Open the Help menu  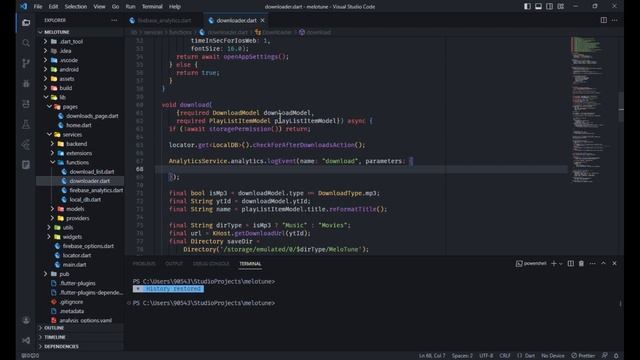click(175, 7)
